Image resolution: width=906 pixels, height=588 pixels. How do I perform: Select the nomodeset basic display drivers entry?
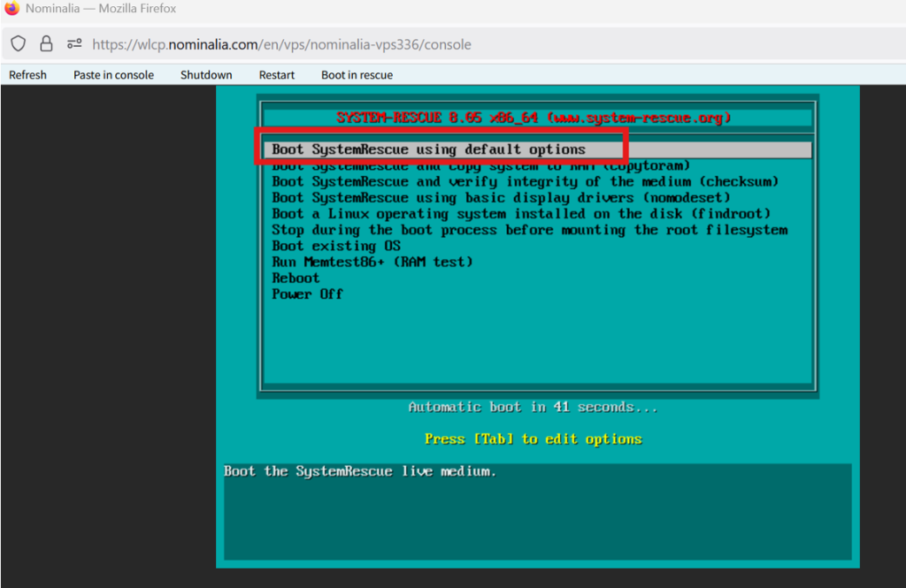501,198
